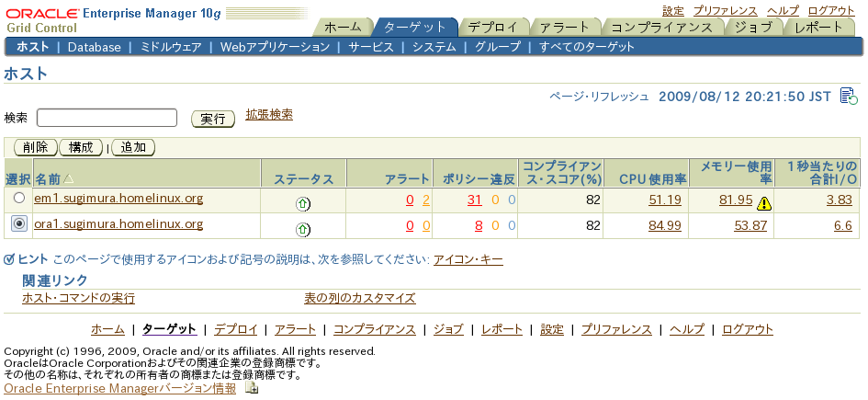Click the memory warning triangle icon
This screenshot has height=400, width=868.
(764, 204)
